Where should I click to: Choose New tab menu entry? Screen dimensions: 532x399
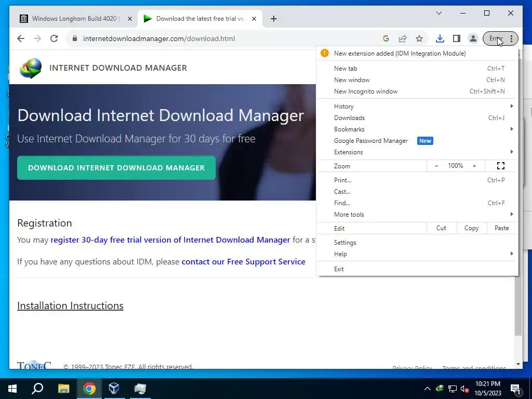417,69
